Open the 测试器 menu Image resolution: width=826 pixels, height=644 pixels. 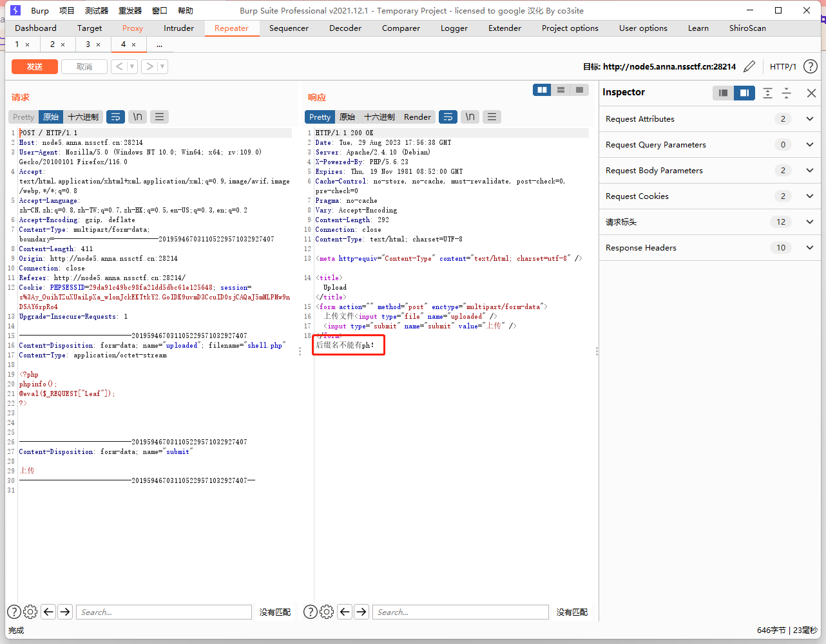pyautogui.click(x=97, y=10)
